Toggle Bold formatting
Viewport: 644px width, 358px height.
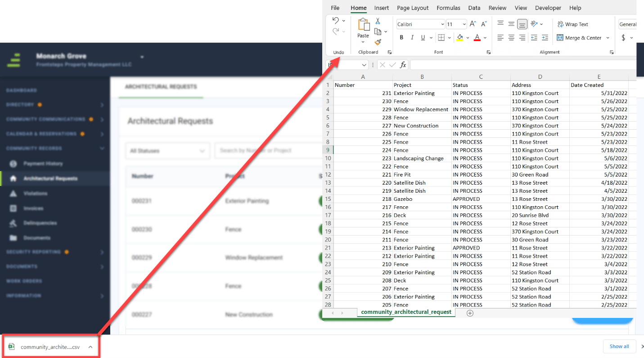click(401, 37)
